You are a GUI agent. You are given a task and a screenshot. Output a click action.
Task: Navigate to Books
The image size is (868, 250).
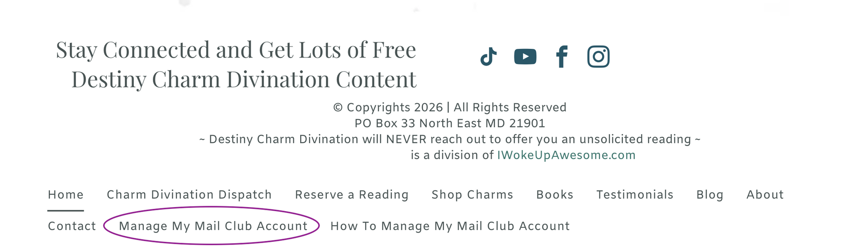click(x=555, y=195)
